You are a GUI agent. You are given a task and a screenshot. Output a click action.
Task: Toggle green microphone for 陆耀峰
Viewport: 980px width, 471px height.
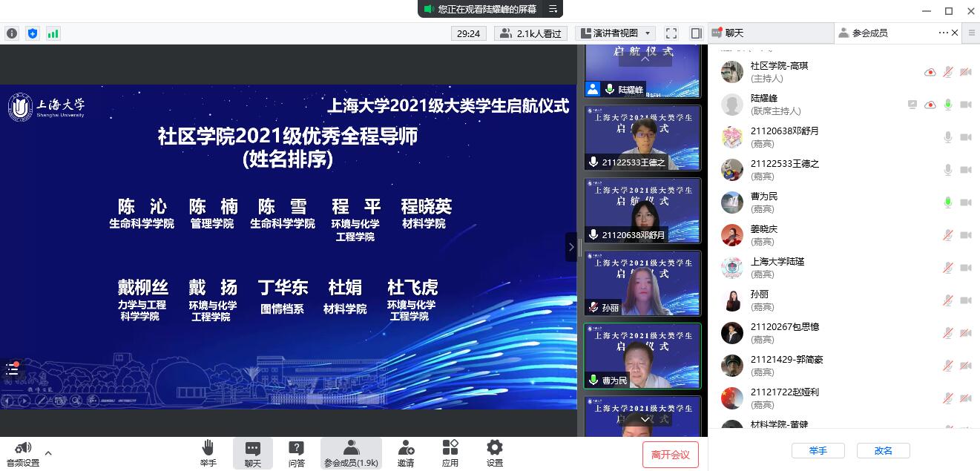coord(948,105)
